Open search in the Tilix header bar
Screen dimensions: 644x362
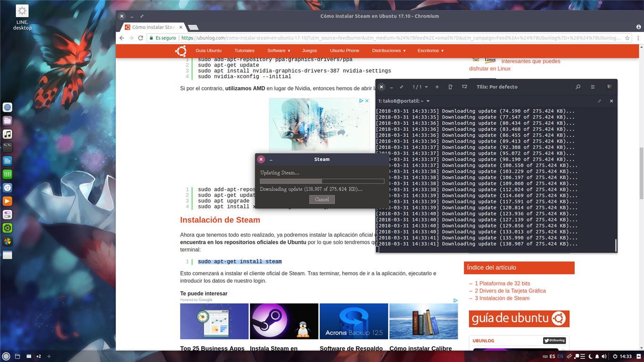(x=578, y=87)
